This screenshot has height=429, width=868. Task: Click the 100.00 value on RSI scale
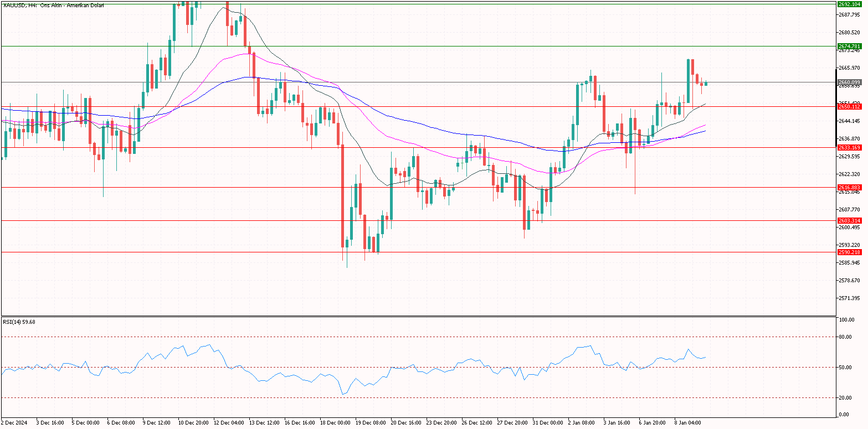coord(846,321)
